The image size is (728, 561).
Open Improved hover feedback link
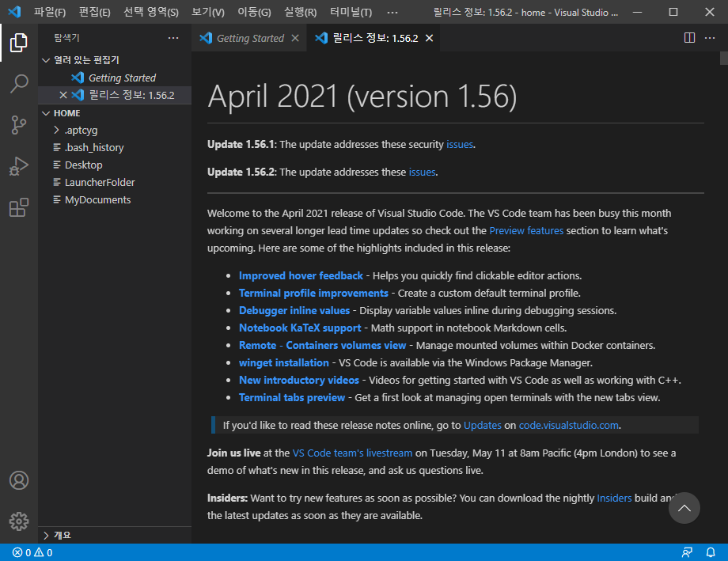pyautogui.click(x=301, y=276)
